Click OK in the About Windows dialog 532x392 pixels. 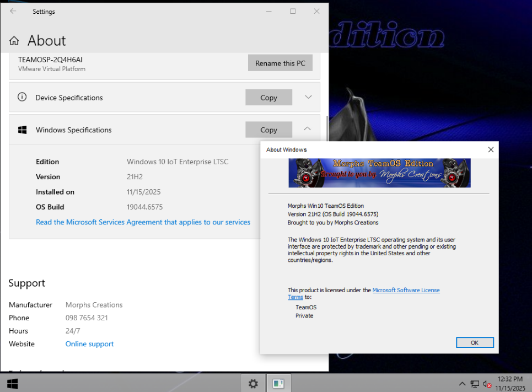click(x=474, y=342)
